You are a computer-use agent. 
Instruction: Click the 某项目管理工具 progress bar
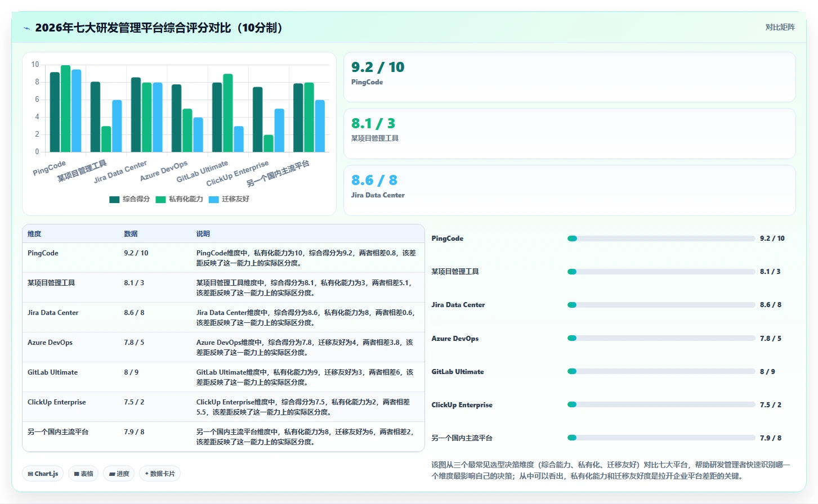coord(661,272)
